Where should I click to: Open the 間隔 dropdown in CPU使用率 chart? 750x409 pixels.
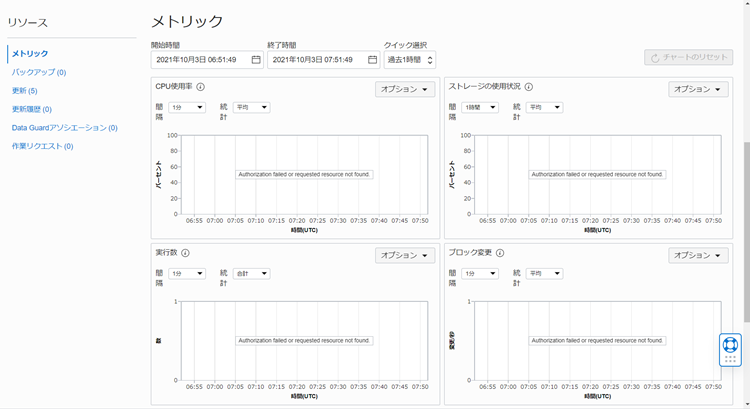click(x=186, y=107)
